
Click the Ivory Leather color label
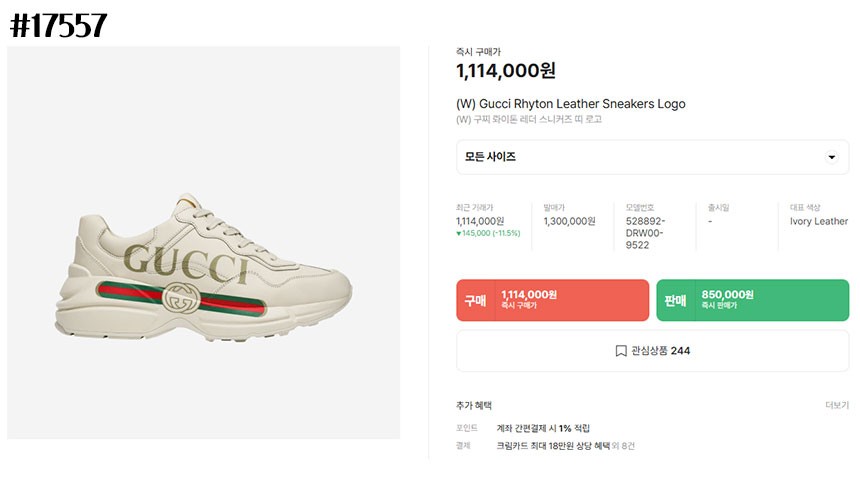pyautogui.click(x=819, y=222)
